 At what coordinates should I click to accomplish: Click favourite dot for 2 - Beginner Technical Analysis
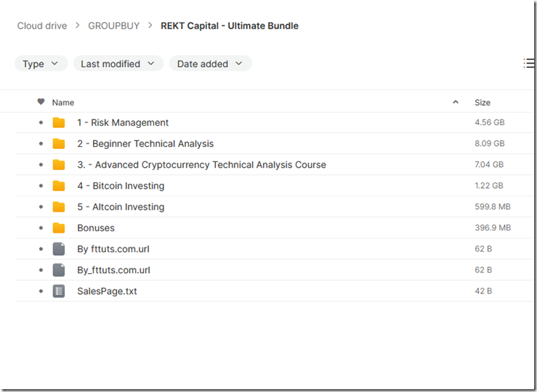tap(41, 143)
